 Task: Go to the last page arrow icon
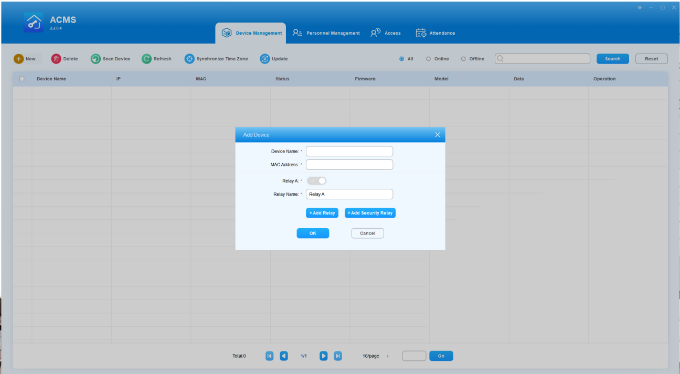pyautogui.click(x=338, y=356)
